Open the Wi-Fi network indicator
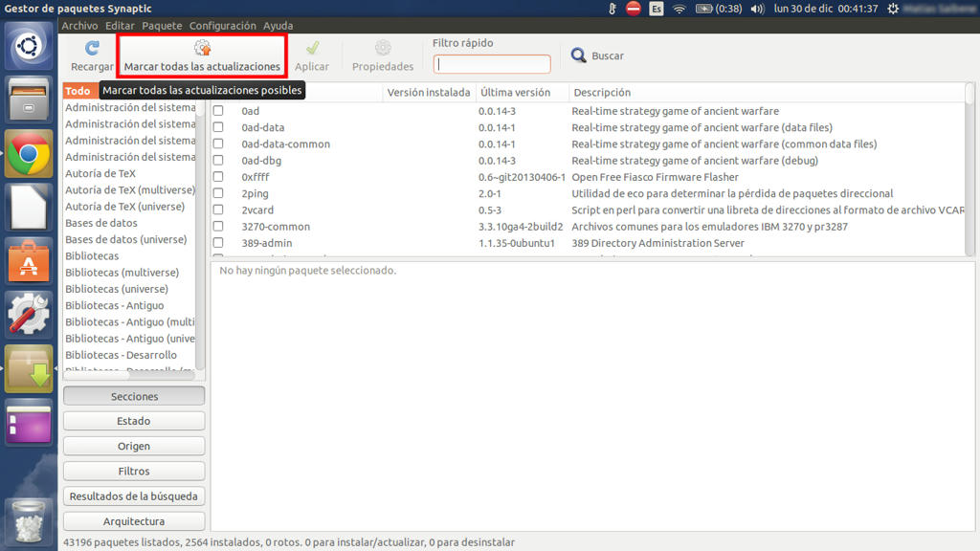 click(x=679, y=9)
